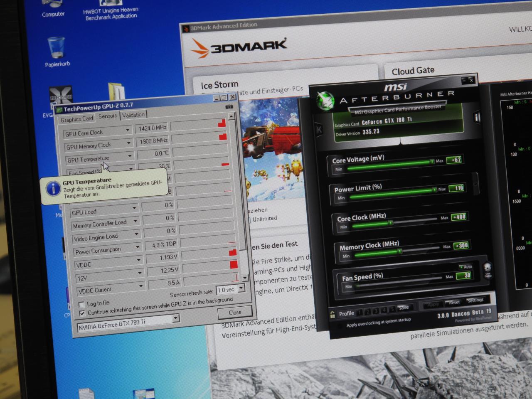532x399 pixels.
Task: Select the Cloud Gate test in 3DMark
Action: click(413, 71)
